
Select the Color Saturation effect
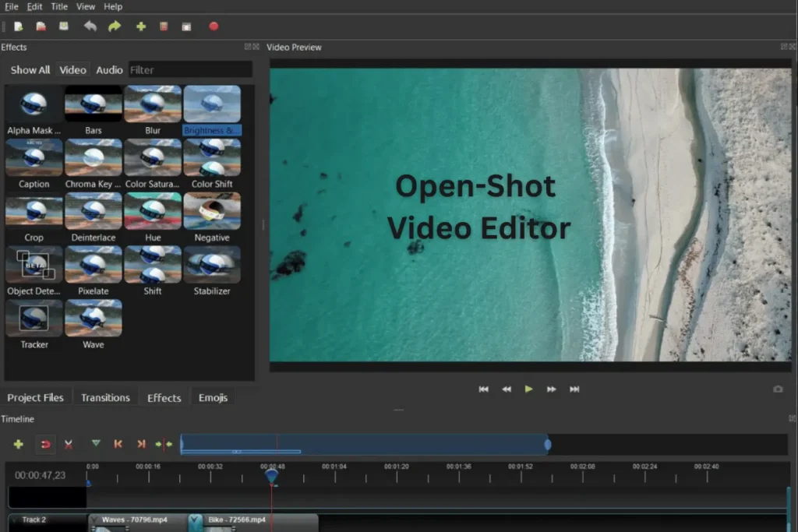(153, 164)
